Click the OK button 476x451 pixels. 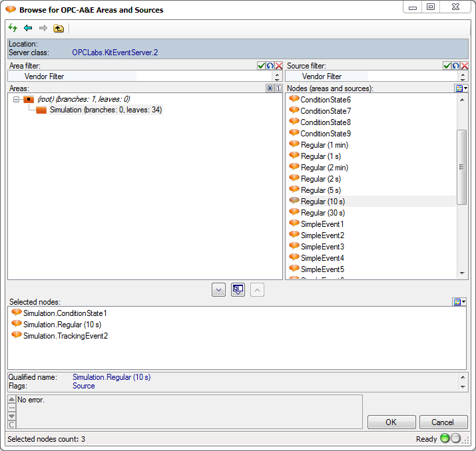coord(391,422)
